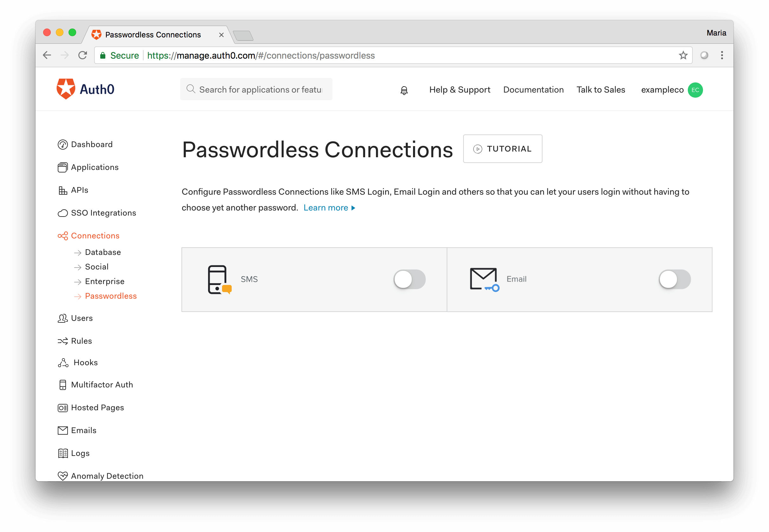Click the browser extension circle icon

704,55
